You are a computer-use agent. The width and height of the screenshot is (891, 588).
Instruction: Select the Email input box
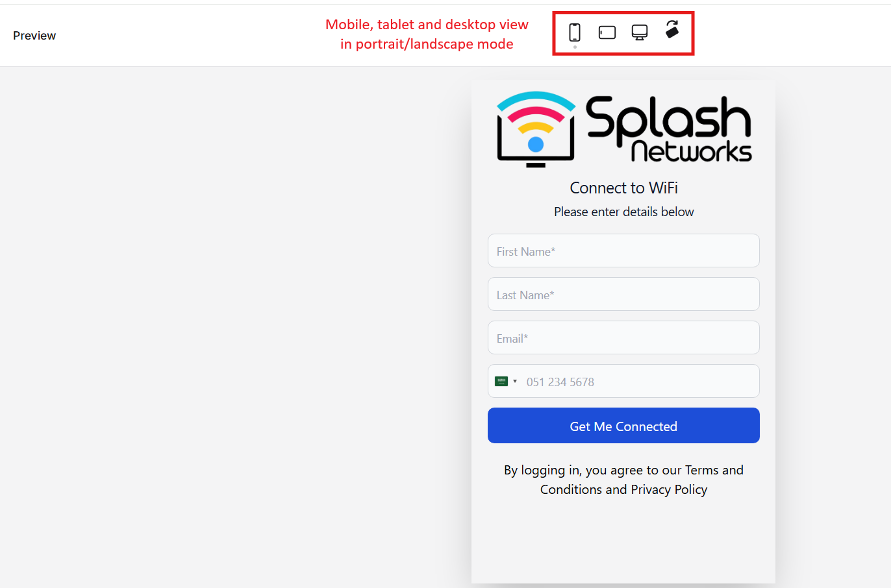[x=623, y=337]
